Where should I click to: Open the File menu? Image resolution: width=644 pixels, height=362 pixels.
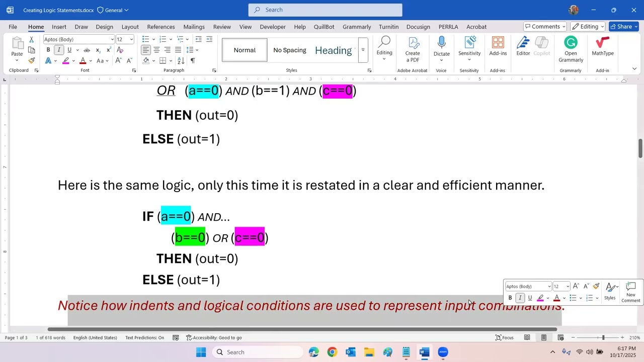tap(13, 27)
